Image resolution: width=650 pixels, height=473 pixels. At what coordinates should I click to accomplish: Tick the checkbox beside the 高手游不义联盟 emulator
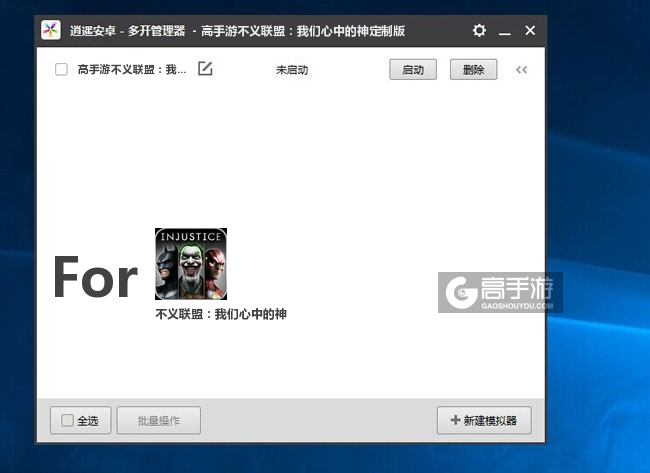tap(61, 70)
